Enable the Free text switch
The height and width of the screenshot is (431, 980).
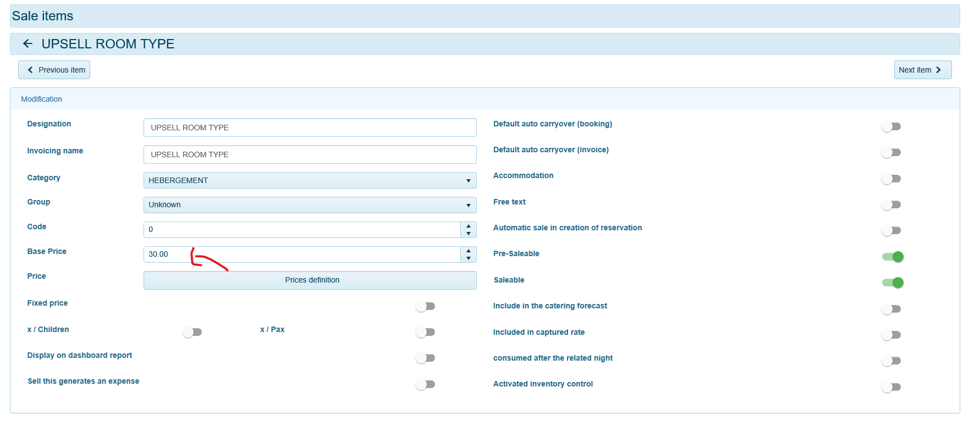point(891,205)
